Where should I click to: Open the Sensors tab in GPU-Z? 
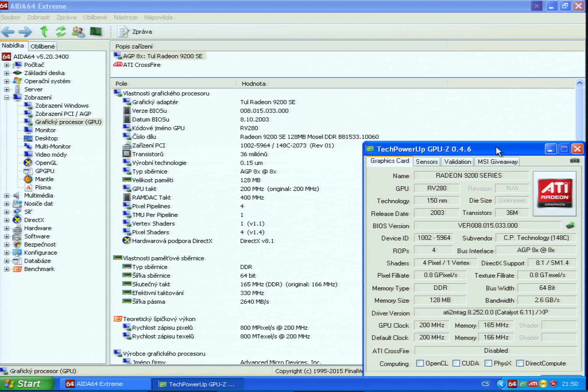tap(427, 162)
